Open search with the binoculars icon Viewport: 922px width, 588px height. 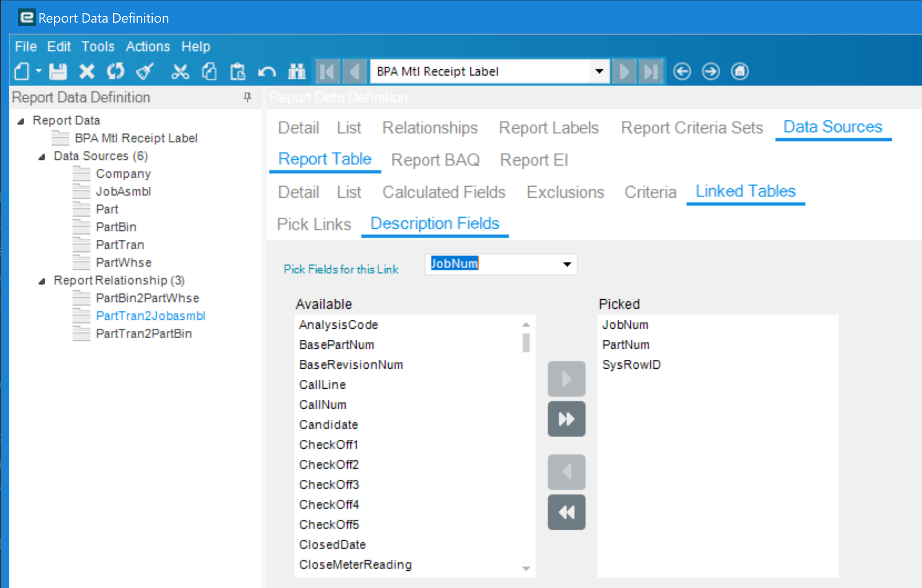coord(297,72)
